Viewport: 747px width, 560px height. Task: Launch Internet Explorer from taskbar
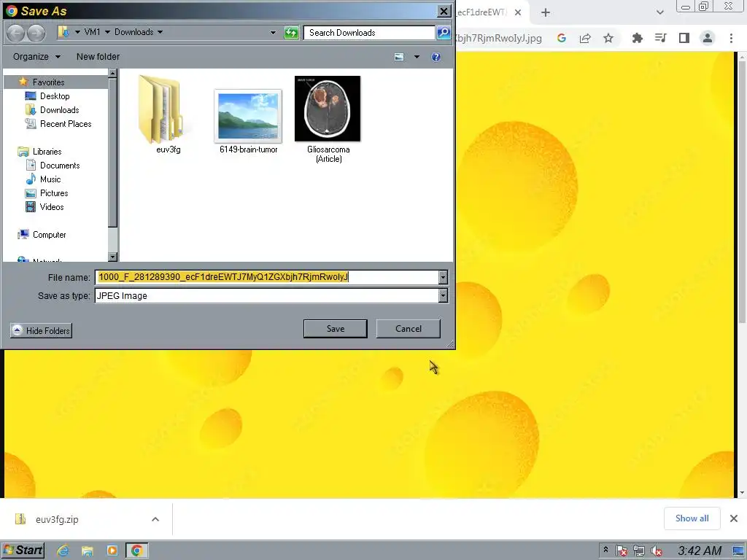coord(63,551)
